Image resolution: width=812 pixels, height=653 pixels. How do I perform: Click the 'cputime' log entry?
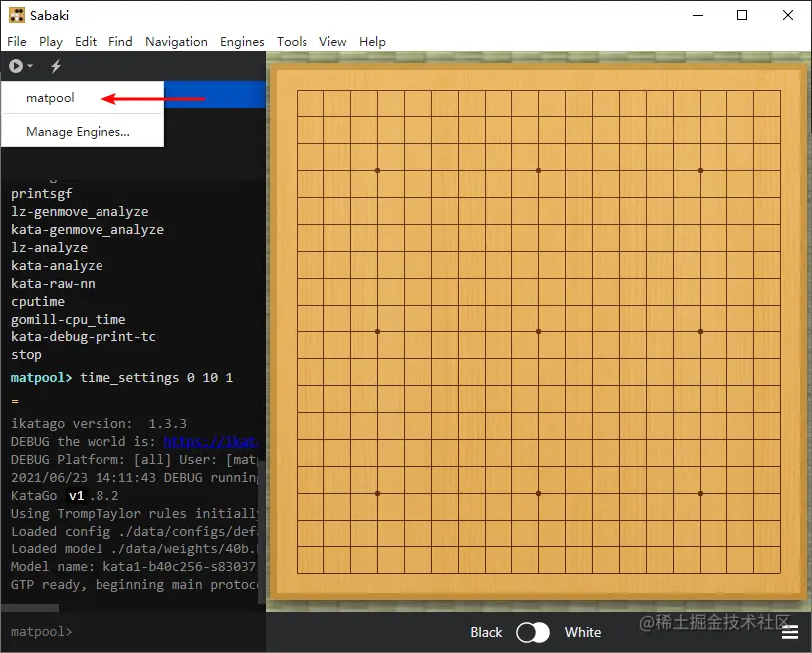click(38, 302)
